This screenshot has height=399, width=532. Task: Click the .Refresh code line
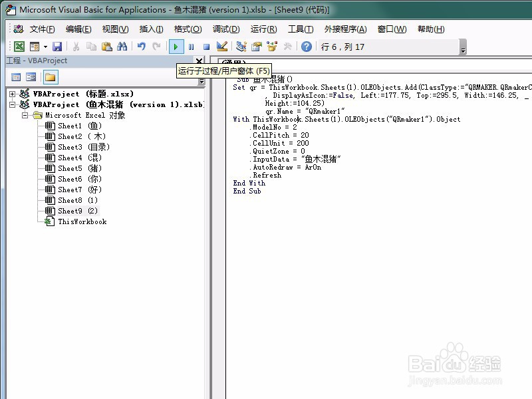(x=265, y=175)
